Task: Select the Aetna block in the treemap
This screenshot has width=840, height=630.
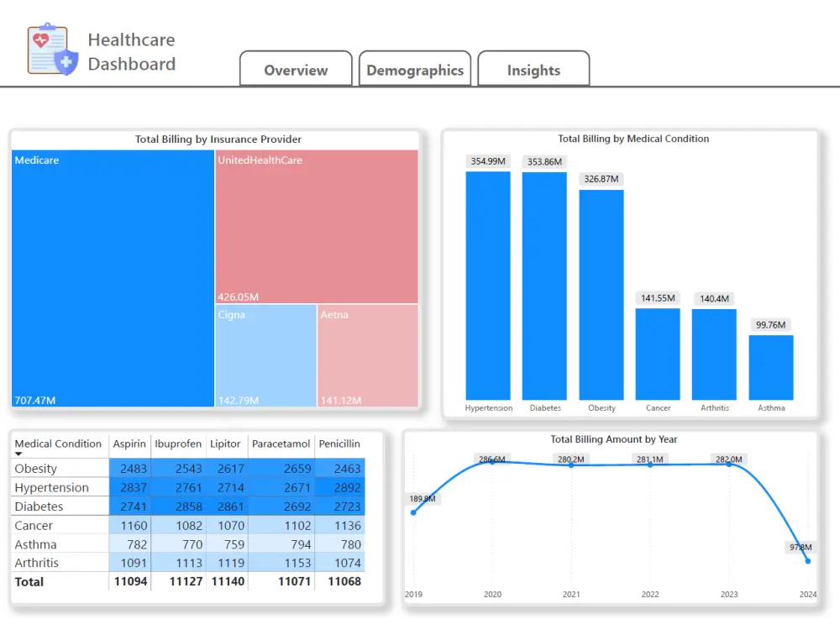Action: [x=365, y=353]
